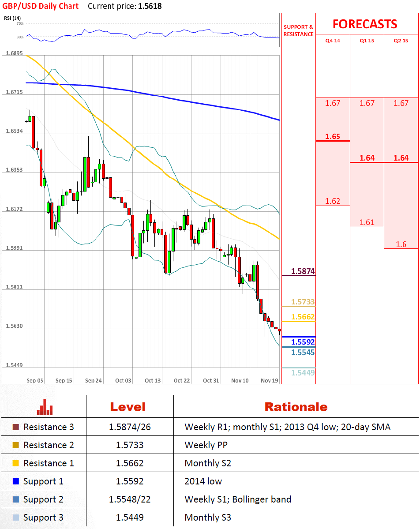Select the Q2 15 forecast column header
The width and height of the screenshot is (420, 529).
point(401,41)
